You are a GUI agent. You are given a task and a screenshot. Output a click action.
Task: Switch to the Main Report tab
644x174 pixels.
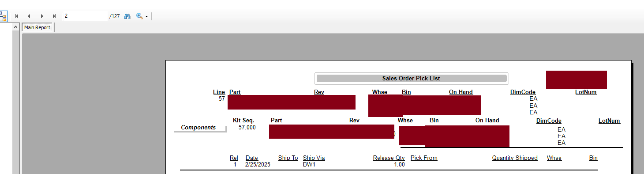click(x=37, y=27)
